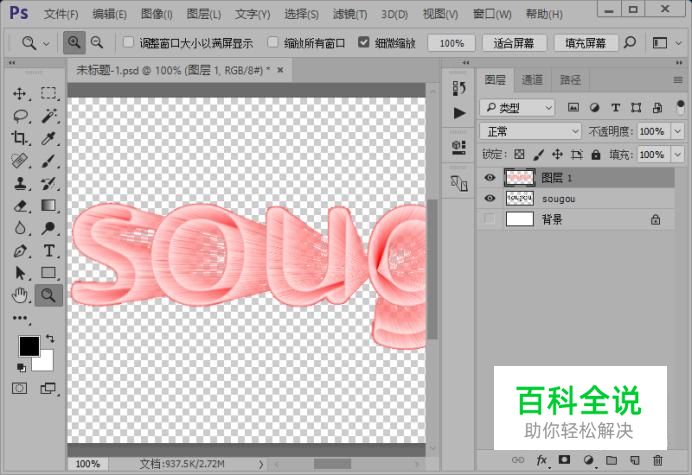This screenshot has height=475, width=692.
Task: Click the Add layer style fx icon
Action: coord(541,460)
